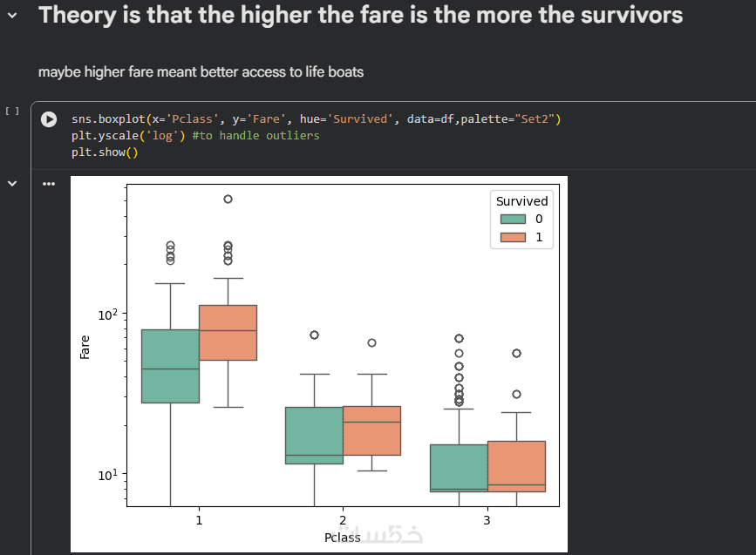Collapse the boxplot output with its chevron

click(12, 184)
